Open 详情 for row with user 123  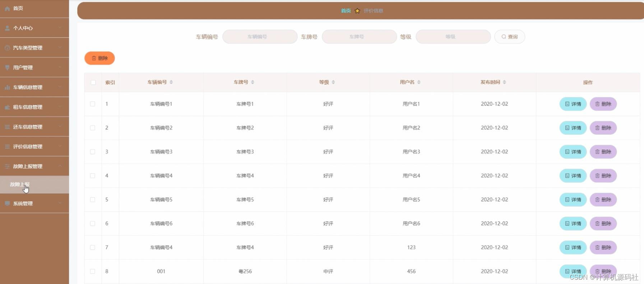coord(573,247)
